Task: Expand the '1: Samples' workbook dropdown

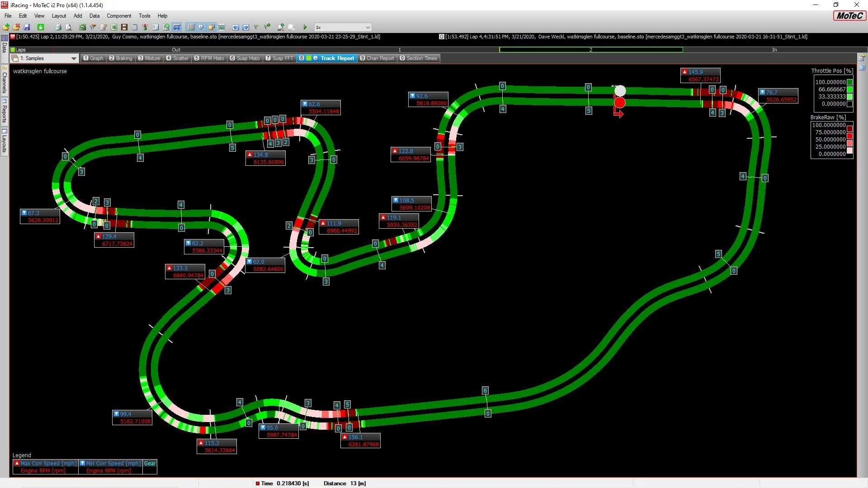Action: 73,58
